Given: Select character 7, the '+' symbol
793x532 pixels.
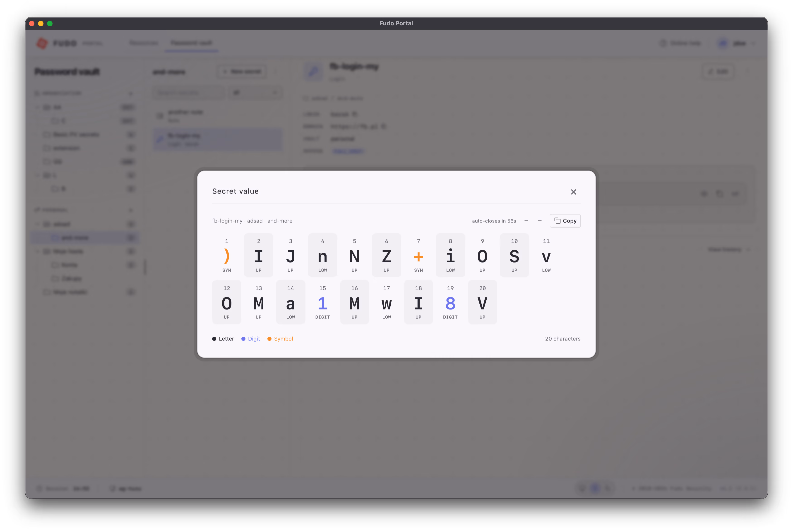Looking at the screenshot, I should (x=418, y=255).
